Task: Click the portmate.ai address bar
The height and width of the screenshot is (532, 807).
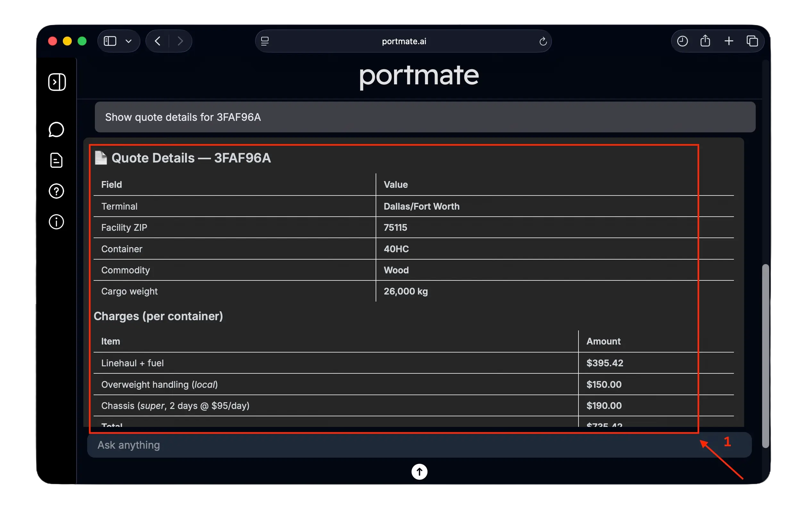Action: tap(403, 41)
